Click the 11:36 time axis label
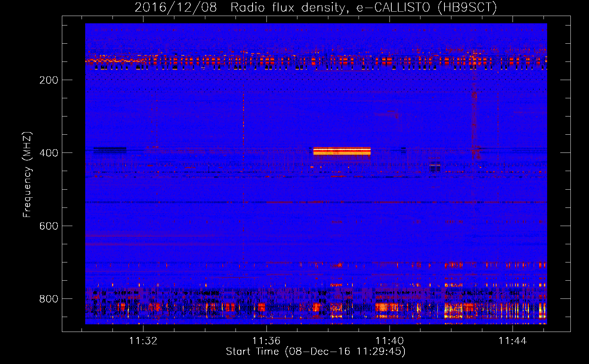Viewport: 589px width, 364px height. click(266, 341)
